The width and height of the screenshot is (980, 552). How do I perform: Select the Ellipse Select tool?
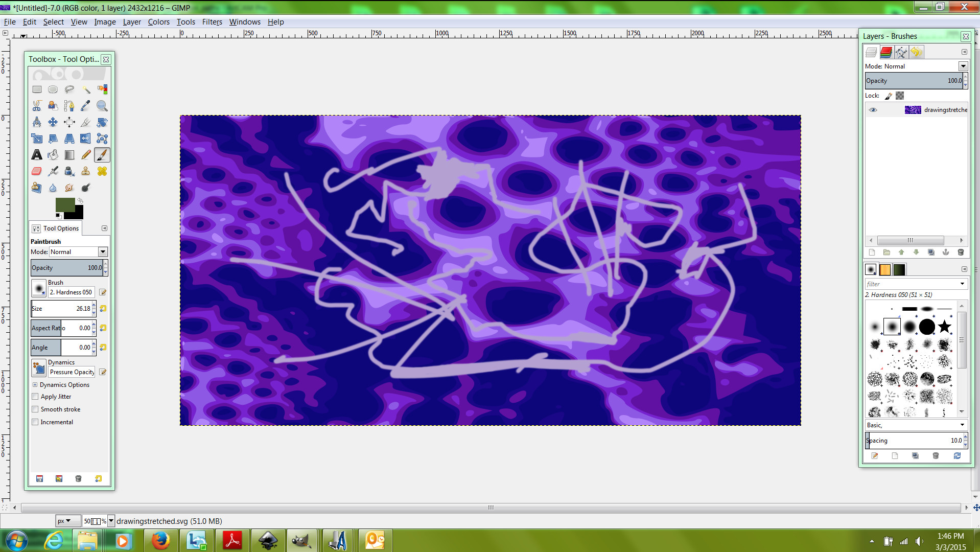53,89
